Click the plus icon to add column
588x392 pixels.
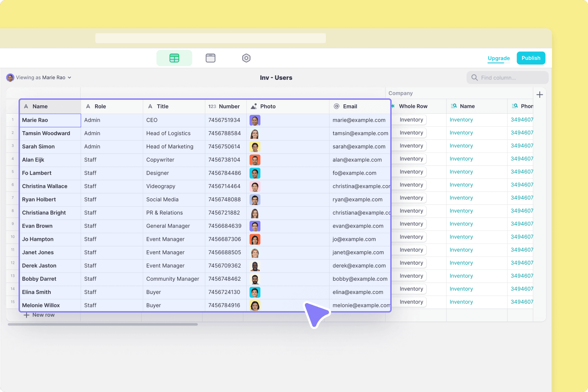tap(539, 94)
